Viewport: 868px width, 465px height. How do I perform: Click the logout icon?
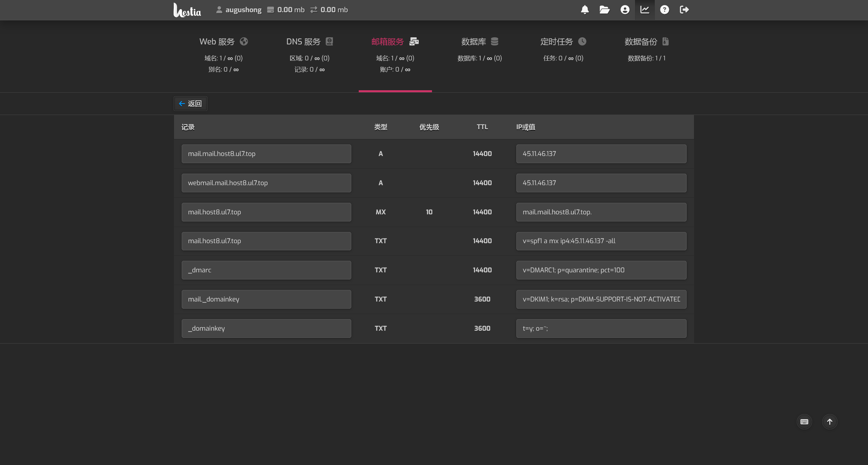click(x=684, y=10)
